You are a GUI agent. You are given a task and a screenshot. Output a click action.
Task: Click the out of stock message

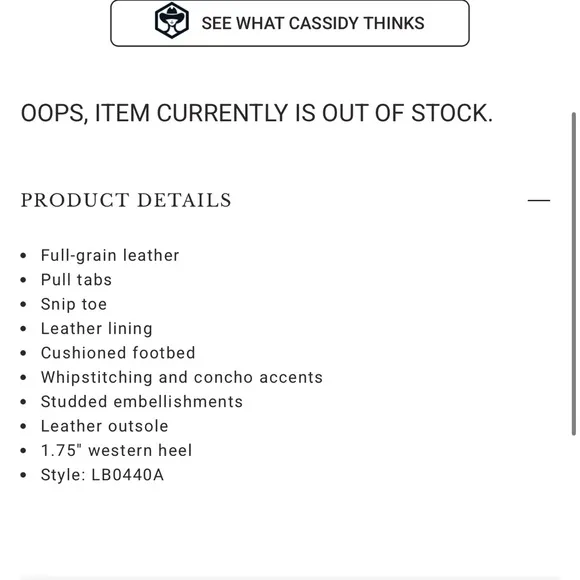pyautogui.click(x=257, y=113)
